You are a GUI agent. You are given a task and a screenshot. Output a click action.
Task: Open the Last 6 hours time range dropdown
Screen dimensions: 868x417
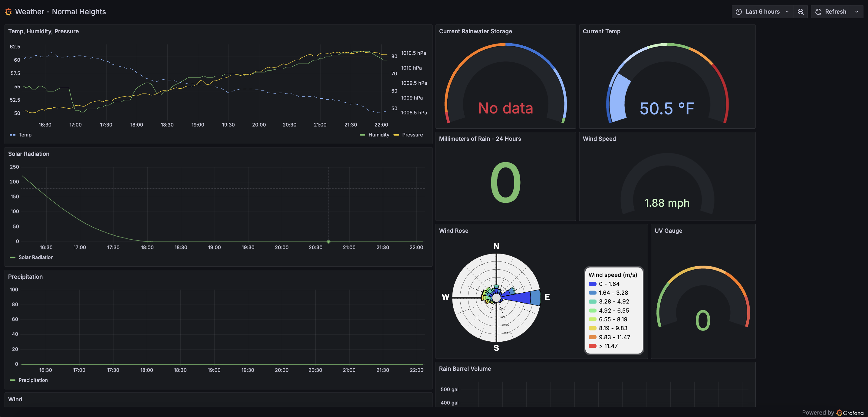click(762, 11)
